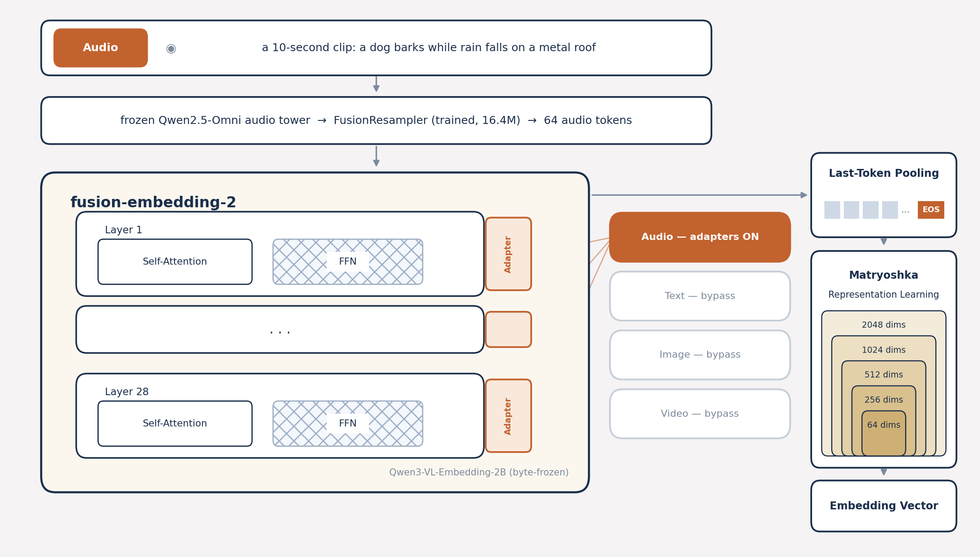Viewport: 980px width, 557px height.
Task: Click the Matryoshka heading
Action: tap(884, 275)
